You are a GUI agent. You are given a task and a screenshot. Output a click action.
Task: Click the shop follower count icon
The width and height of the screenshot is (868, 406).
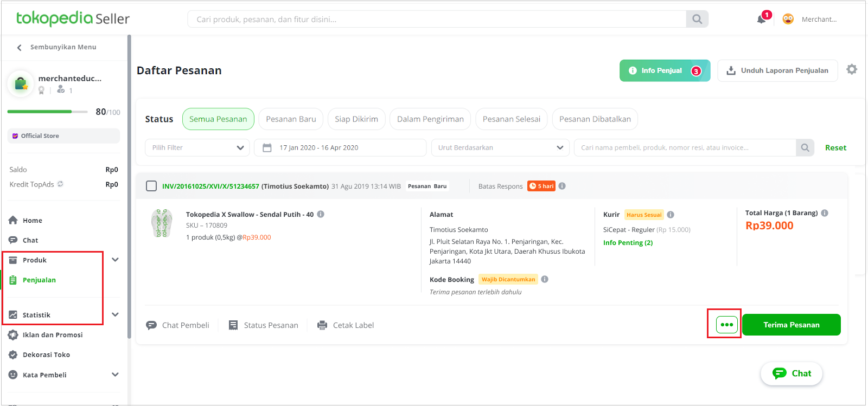click(x=61, y=89)
